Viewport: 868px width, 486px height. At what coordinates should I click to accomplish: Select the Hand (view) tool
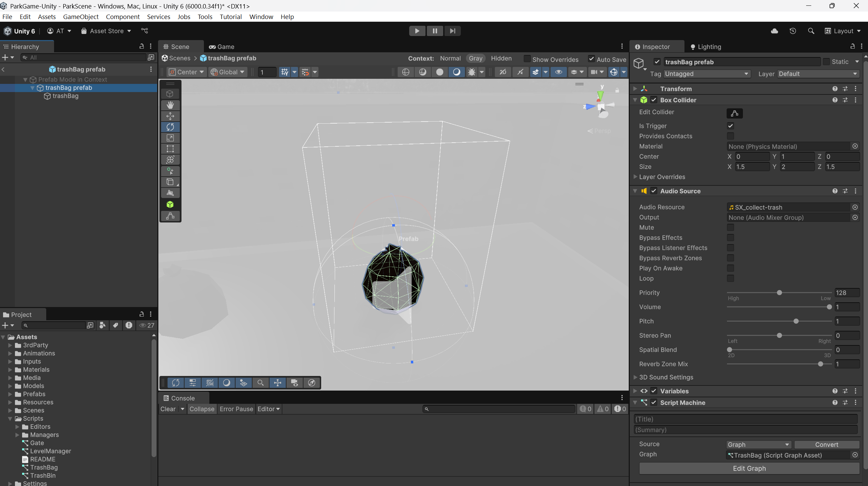tap(170, 105)
